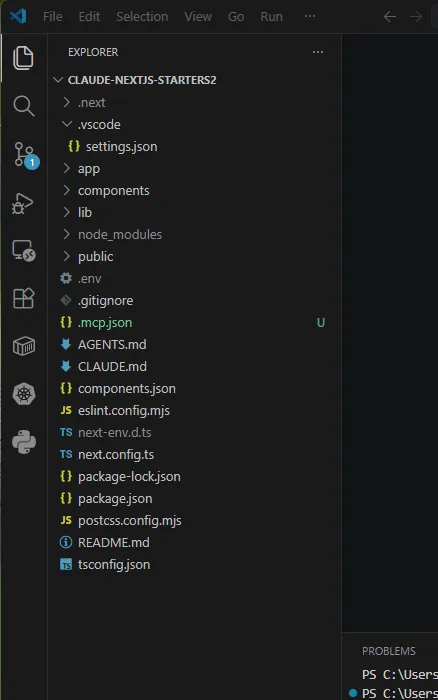The width and height of the screenshot is (438, 700).
Task: Select the Explorer files icon
Action: coord(23,58)
